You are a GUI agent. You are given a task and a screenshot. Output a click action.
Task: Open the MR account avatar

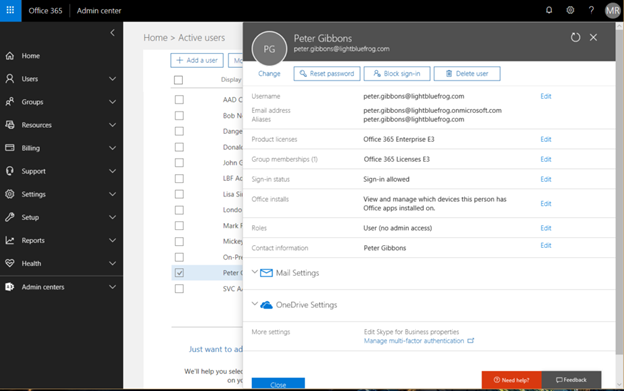[x=612, y=11]
